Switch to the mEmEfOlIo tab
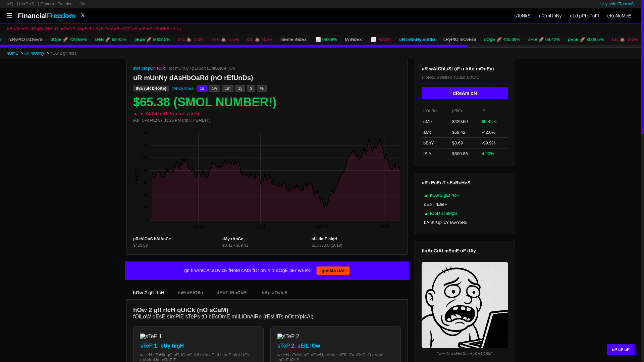The width and height of the screenshot is (644, 362). pyautogui.click(x=190, y=293)
